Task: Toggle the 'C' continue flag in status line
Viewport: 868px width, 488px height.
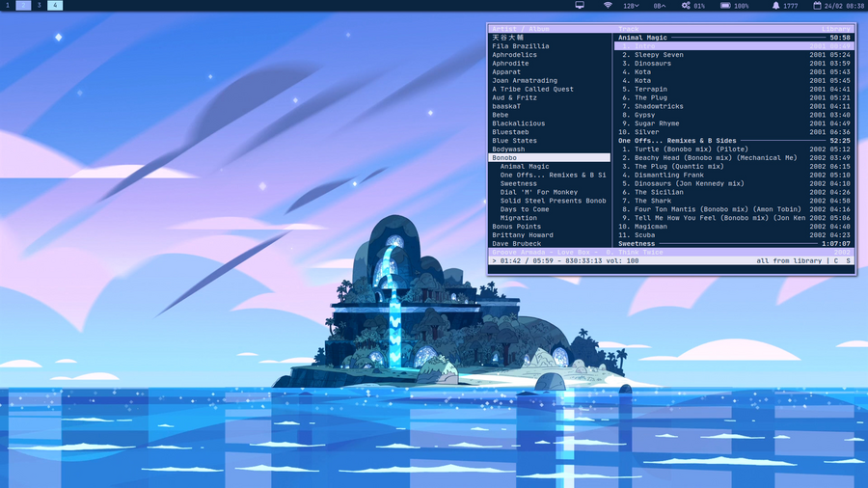Action: coord(835,261)
